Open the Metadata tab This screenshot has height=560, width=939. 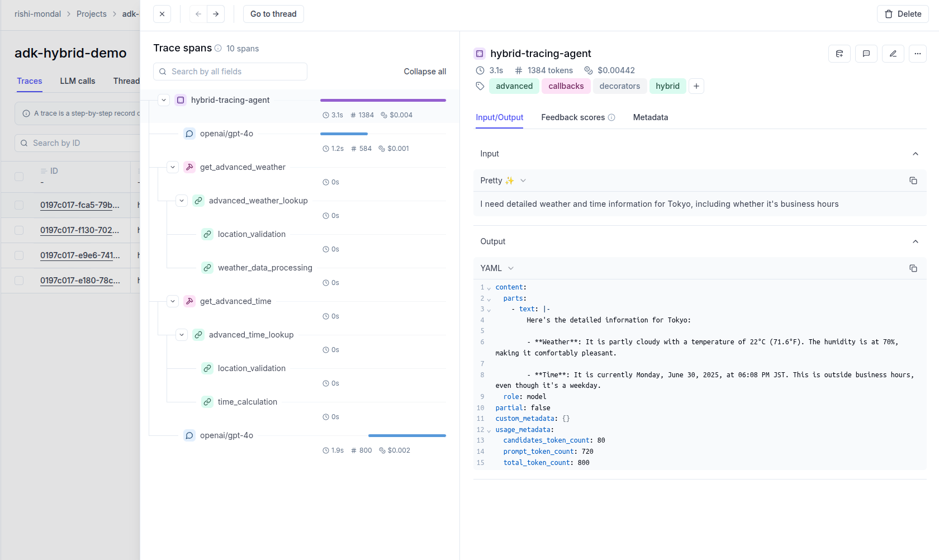click(x=650, y=117)
